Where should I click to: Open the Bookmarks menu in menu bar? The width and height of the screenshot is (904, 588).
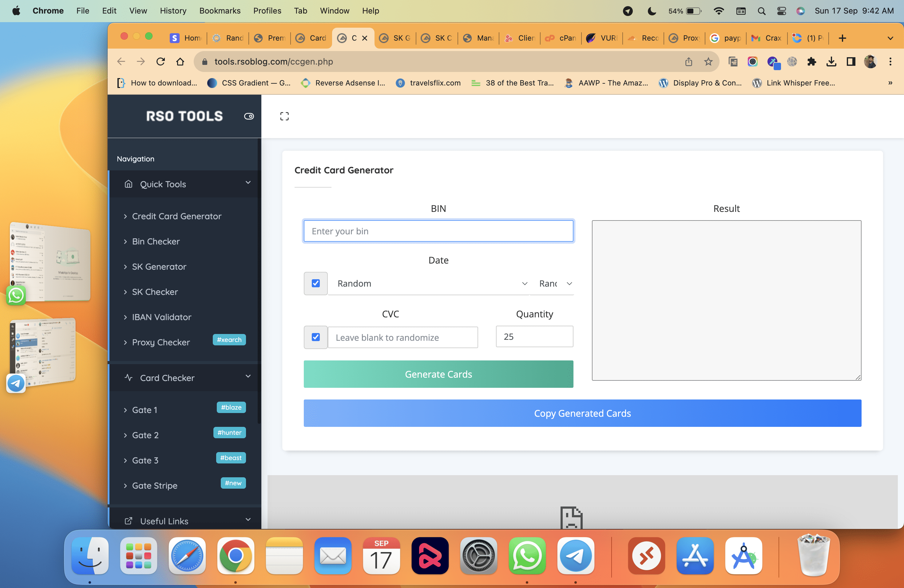click(220, 11)
